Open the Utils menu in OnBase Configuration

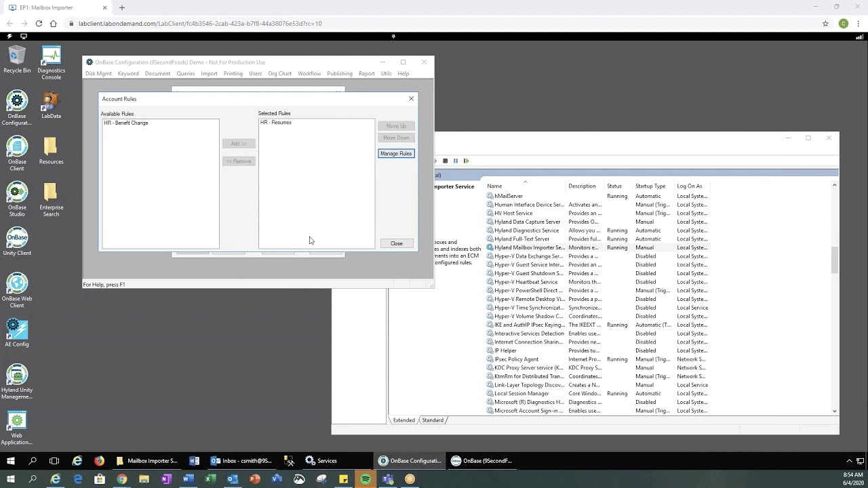(x=386, y=73)
